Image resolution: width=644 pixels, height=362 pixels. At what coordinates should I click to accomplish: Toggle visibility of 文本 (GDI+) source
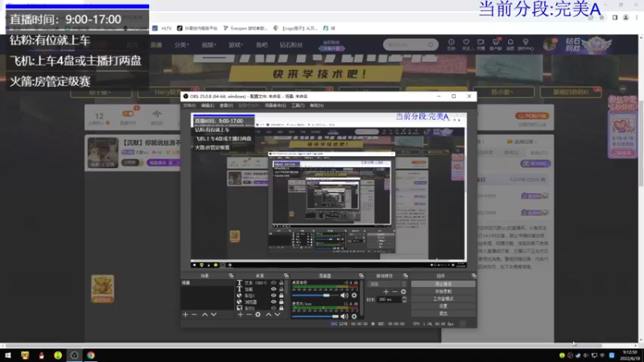click(274, 283)
